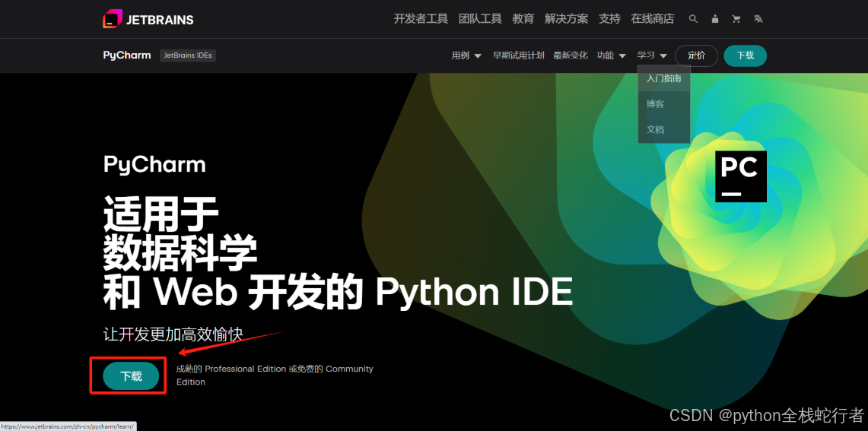Click the 让开发更加高效愉快 tagline
The width and height of the screenshot is (868, 431).
point(173,334)
